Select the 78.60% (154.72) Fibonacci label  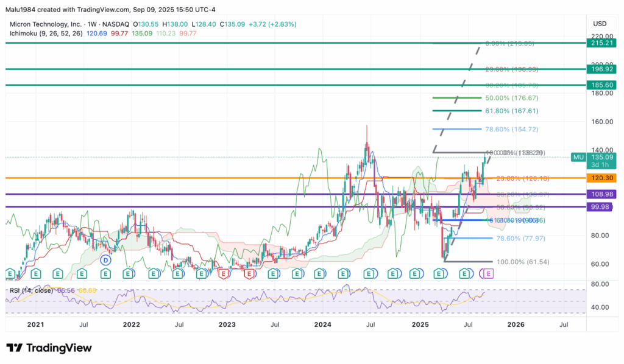pyautogui.click(x=495, y=129)
